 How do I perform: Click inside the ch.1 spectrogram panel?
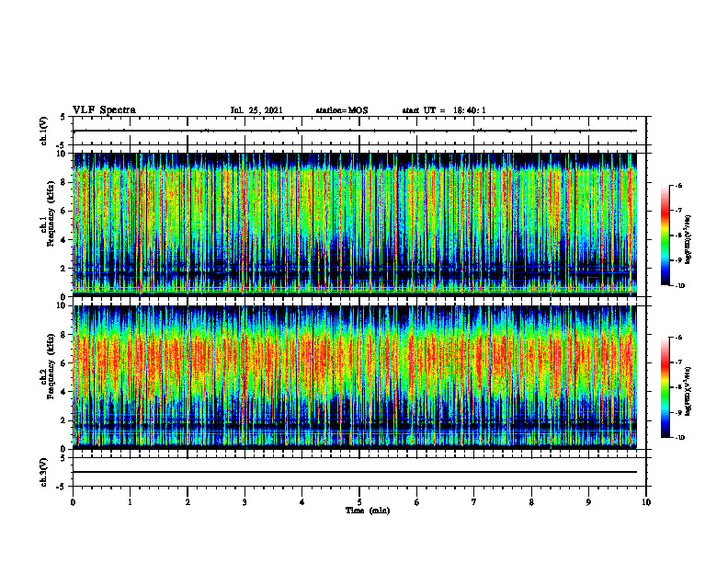click(355, 224)
